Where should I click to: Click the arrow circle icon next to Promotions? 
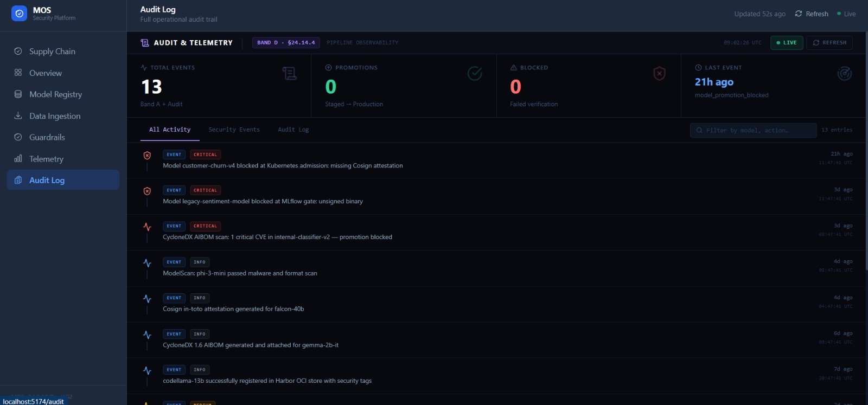[x=328, y=68]
